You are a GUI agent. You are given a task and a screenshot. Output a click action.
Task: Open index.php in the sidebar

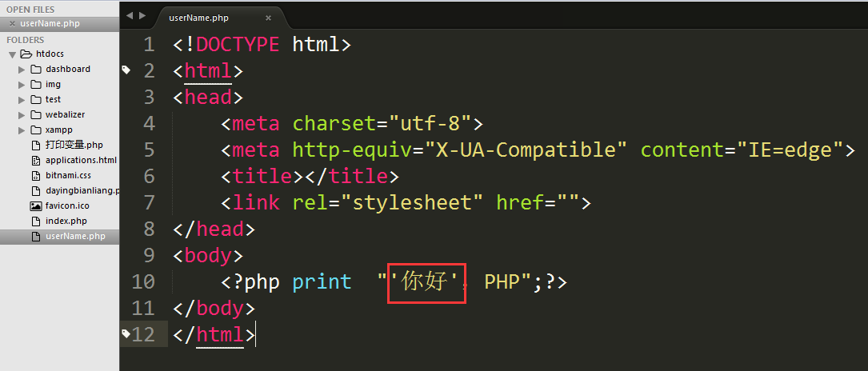tap(66, 221)
